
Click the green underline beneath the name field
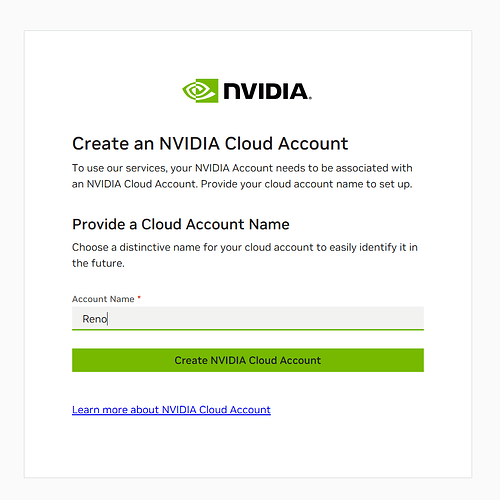pos(248,330)
